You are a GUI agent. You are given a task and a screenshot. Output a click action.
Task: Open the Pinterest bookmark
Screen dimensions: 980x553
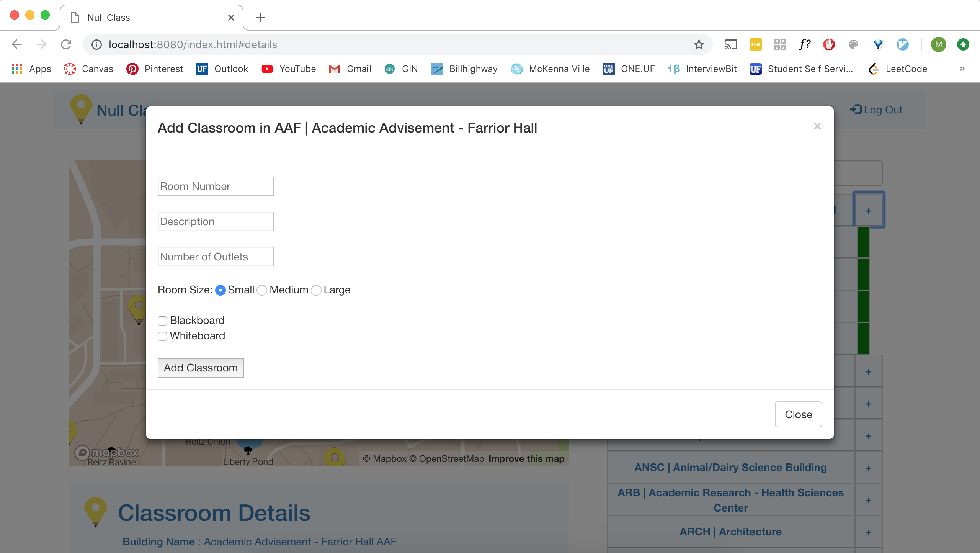tap(155, 69)
